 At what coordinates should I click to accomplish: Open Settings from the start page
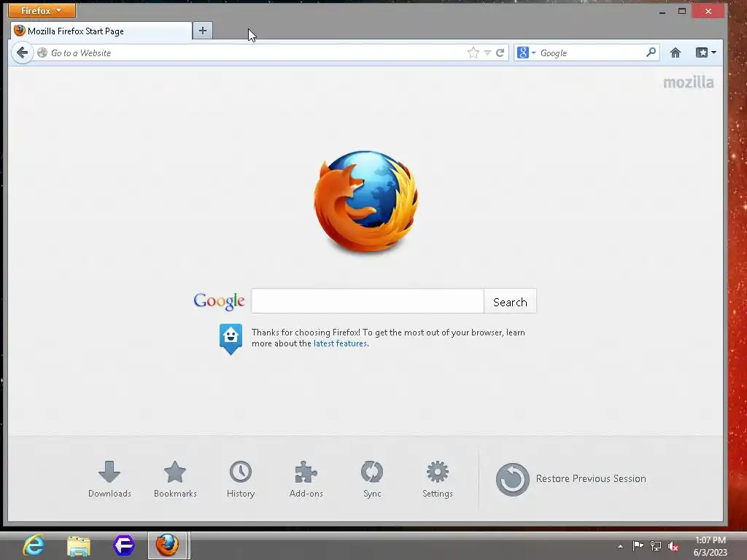click(x=438, y=479)
